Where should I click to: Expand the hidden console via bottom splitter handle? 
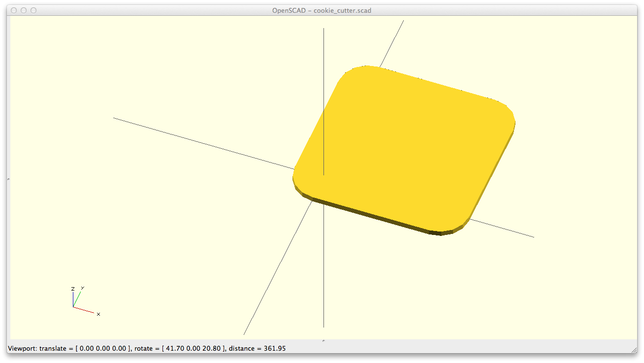coord(323,340)
